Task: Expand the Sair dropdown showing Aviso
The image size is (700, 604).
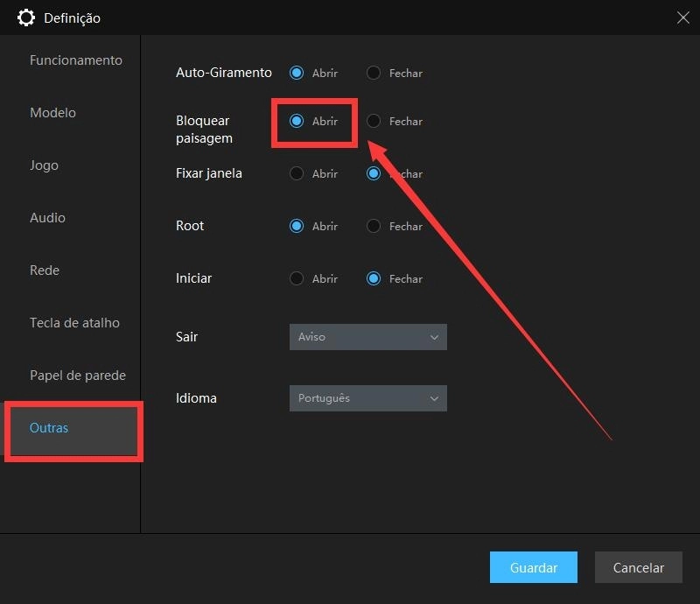Action: [367, 337]
